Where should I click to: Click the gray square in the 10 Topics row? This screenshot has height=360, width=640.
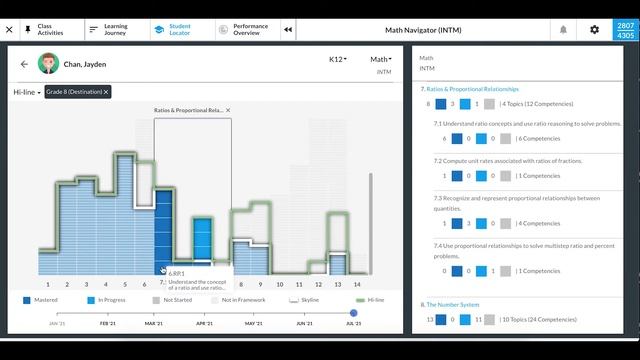[x=489, y=320]
